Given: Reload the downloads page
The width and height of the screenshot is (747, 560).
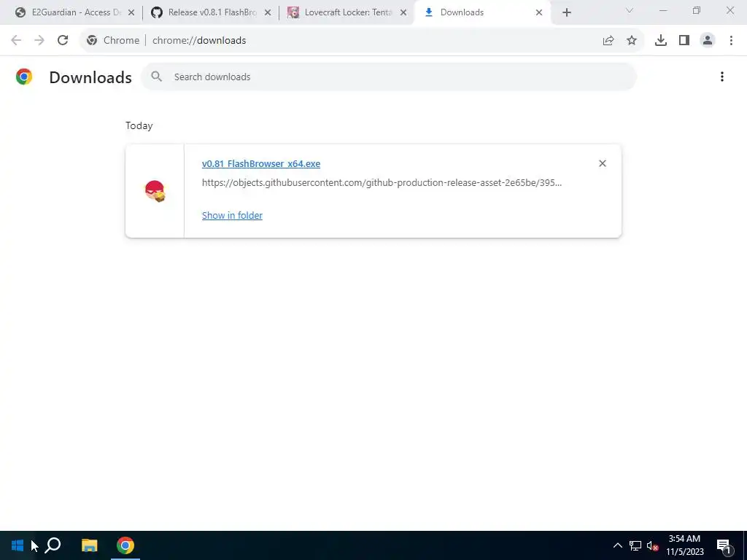Looking at the screenshot, I should (63, 41).
